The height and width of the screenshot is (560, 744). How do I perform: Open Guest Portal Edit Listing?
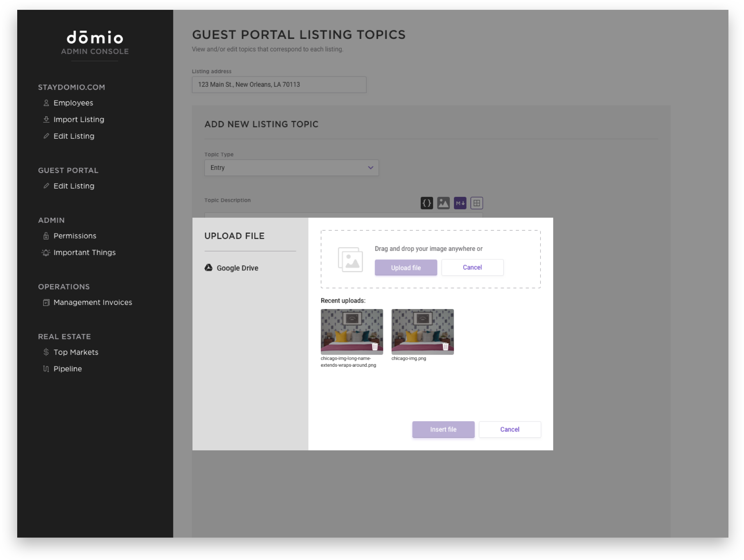pos(74,186)
